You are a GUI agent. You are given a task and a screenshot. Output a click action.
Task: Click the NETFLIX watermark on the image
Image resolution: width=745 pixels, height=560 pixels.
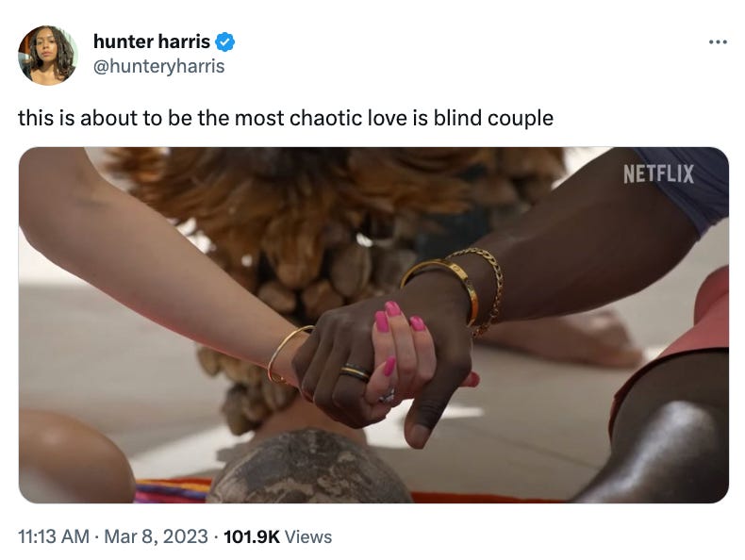(658, 173)
